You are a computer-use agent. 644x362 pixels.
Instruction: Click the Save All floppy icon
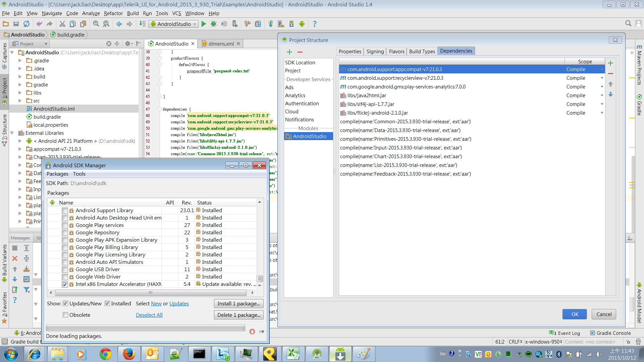coord(16,24)
